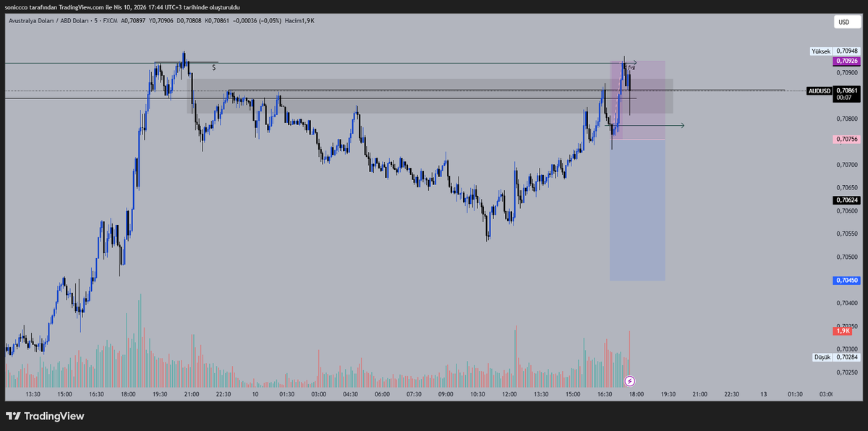Click the 00:07 candle countdown timer
Viewport: 868px width, 431px height.
coord(843,98)
